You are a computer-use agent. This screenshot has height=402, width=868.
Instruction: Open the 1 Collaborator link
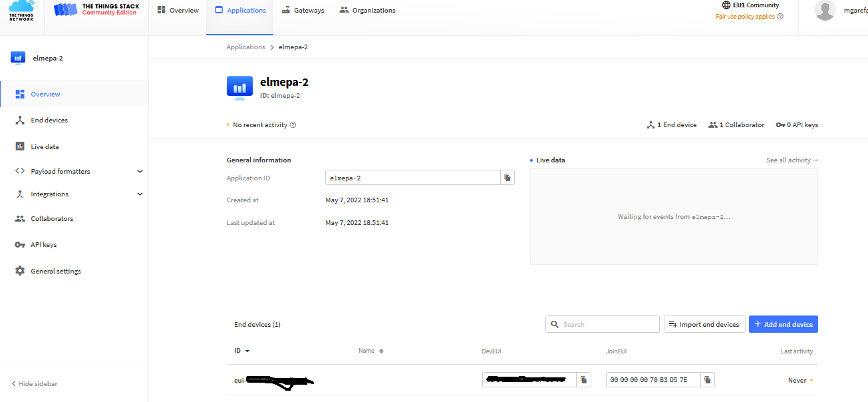736,125
